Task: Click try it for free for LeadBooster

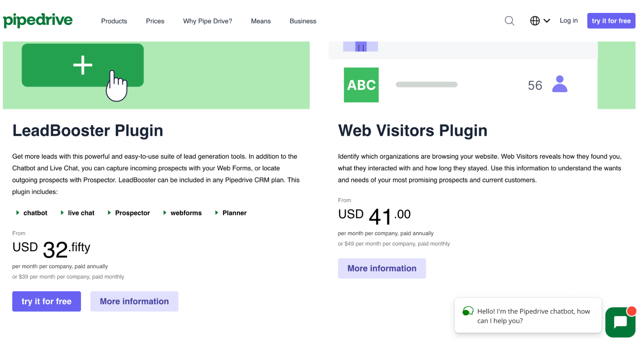Action: pos(46,301)
